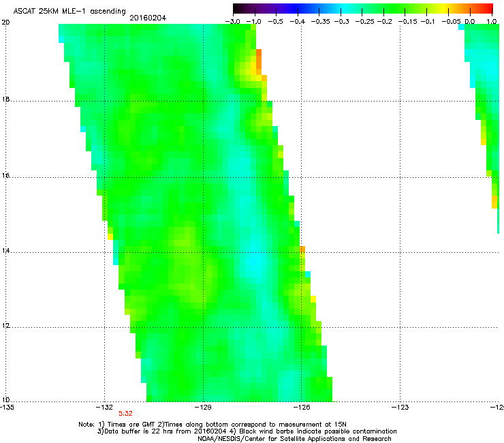Click the red time stamp 5:32
Screen dimensions: 504x443
(x=126, y=414)
